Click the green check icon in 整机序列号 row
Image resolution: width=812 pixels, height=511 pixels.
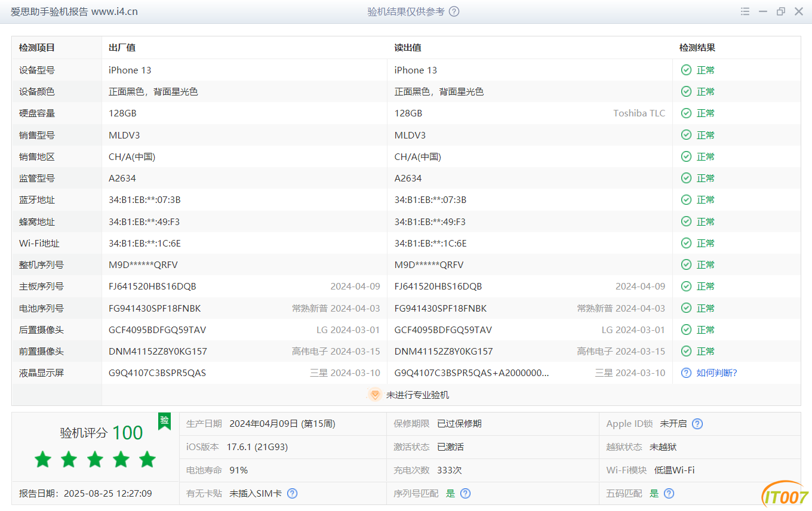coord(687,264)
